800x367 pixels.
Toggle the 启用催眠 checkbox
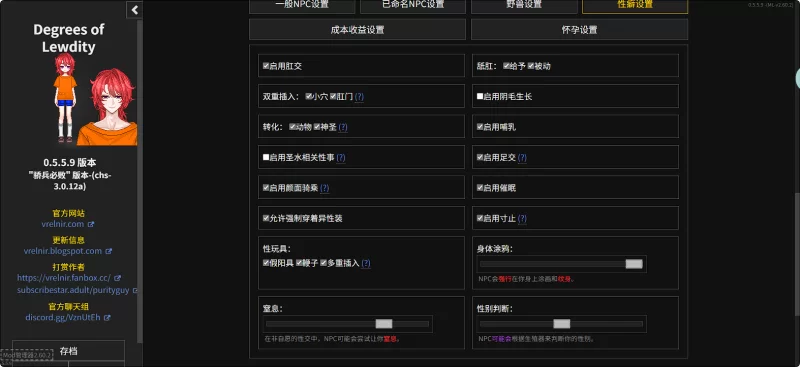[480, 188]
